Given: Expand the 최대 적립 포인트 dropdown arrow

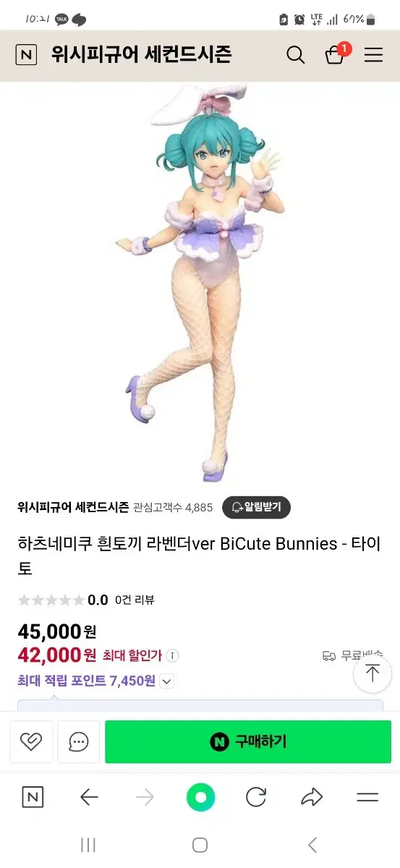Looking at the screenshot, I should coord(166,681).
